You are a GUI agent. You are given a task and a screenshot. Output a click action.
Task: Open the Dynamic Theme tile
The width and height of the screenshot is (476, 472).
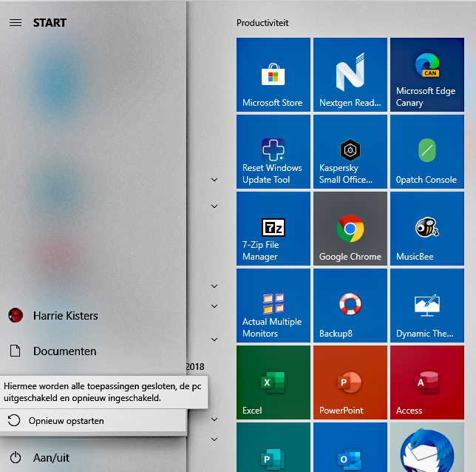426,305
